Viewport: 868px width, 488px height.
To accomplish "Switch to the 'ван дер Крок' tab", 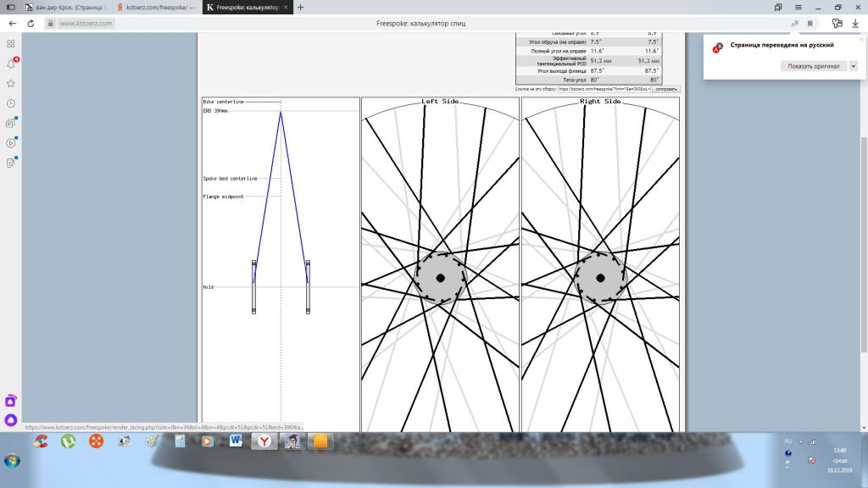I will point(64,7).
